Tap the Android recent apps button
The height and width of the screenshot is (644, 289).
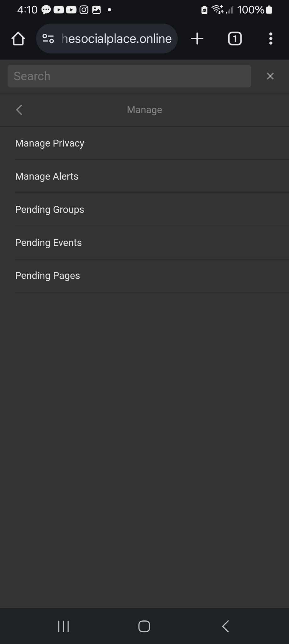[x=63, y=626]
